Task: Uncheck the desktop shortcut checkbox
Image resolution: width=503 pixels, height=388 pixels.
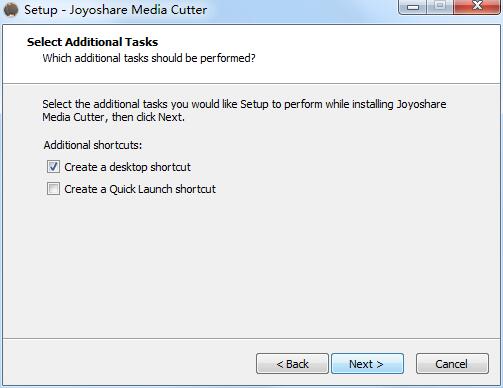Action: [x=53, y=167]
